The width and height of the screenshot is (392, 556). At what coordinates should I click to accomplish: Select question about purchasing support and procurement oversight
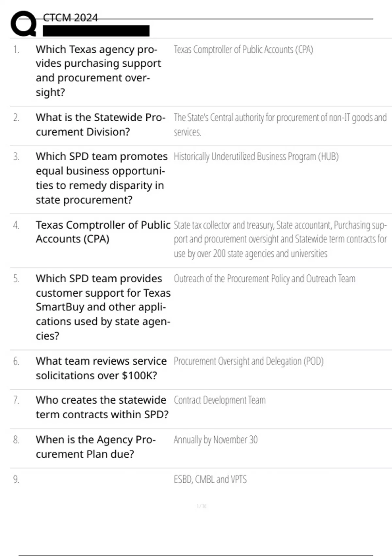98,71
